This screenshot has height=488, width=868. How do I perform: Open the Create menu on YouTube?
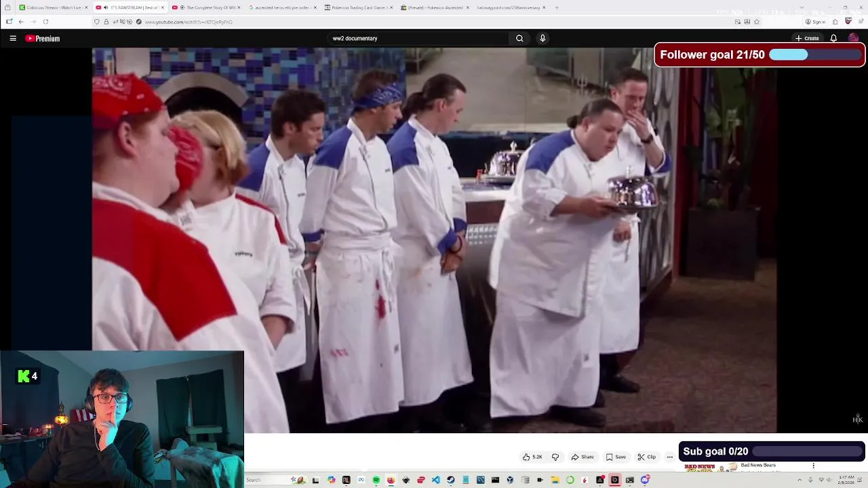(808, 39)
